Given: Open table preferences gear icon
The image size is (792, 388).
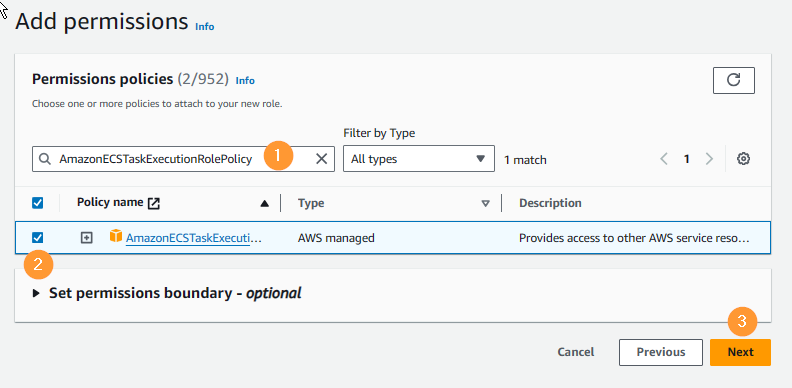Looking at the screenshot, I should click(743, 159).
